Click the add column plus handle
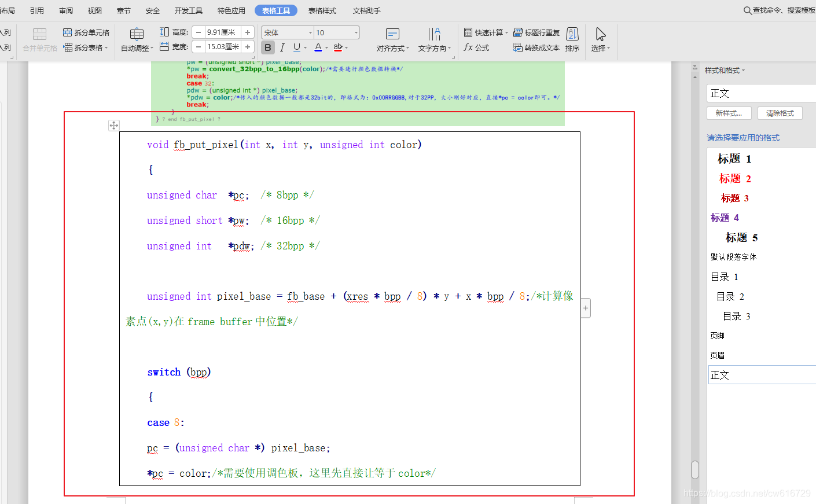The width and height of the screenshot is (816, 504). click(586, 308)
